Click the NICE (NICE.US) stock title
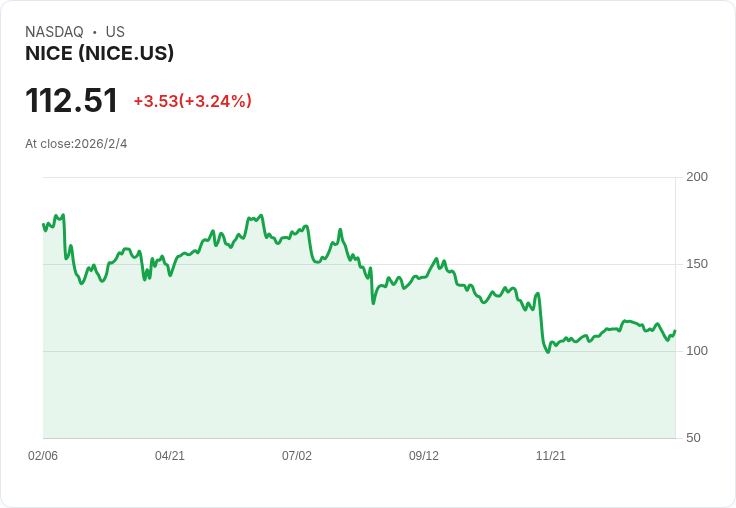Screen dimensions: 736x508 click(x=100, y=53)
